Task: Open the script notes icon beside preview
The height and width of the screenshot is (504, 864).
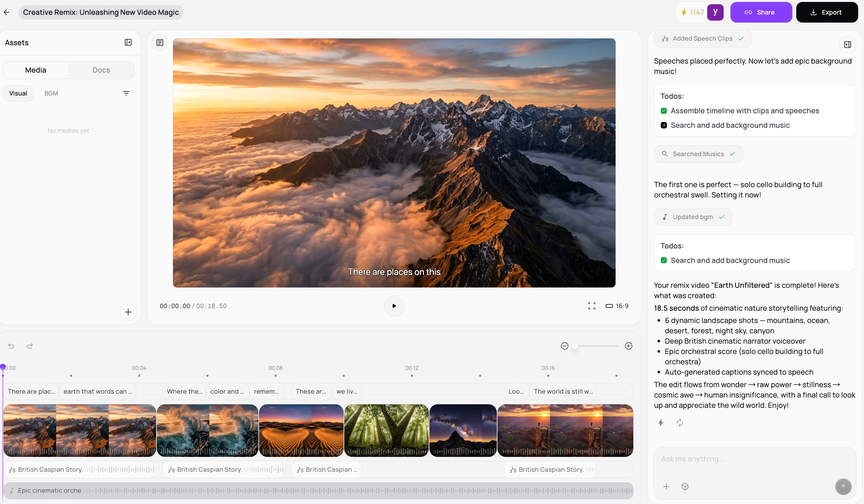Action: point(160,43)
